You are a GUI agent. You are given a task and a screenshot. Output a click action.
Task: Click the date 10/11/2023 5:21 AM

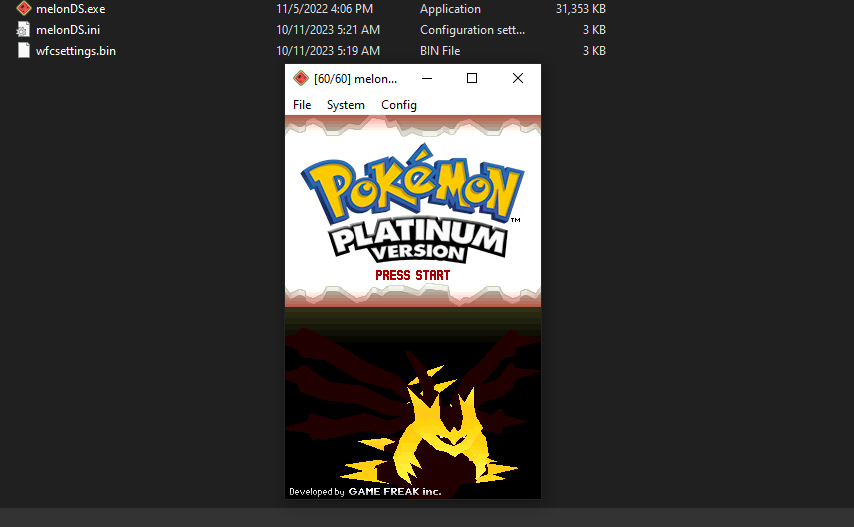tap(328, 29)
